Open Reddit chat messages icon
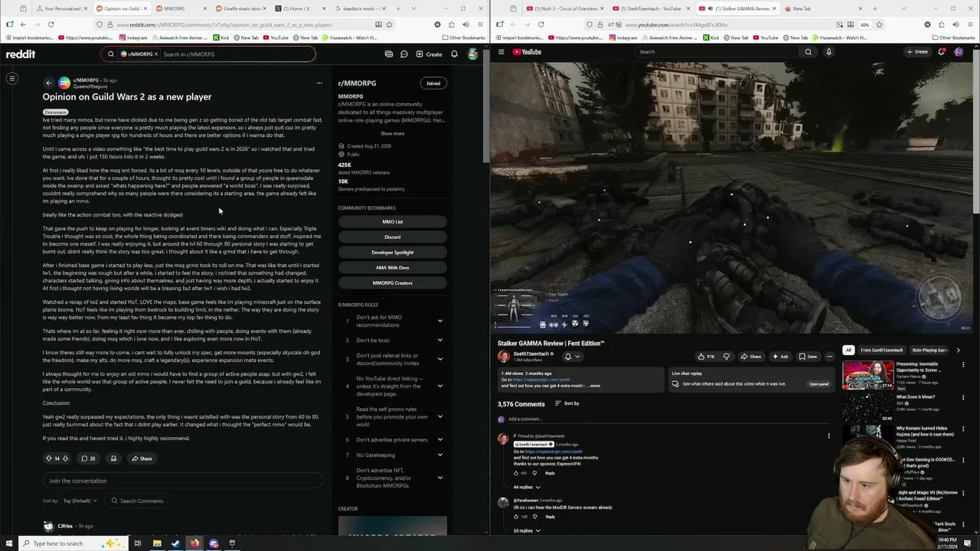The height and width of the screenshot is (551, 980). (403, 54)
